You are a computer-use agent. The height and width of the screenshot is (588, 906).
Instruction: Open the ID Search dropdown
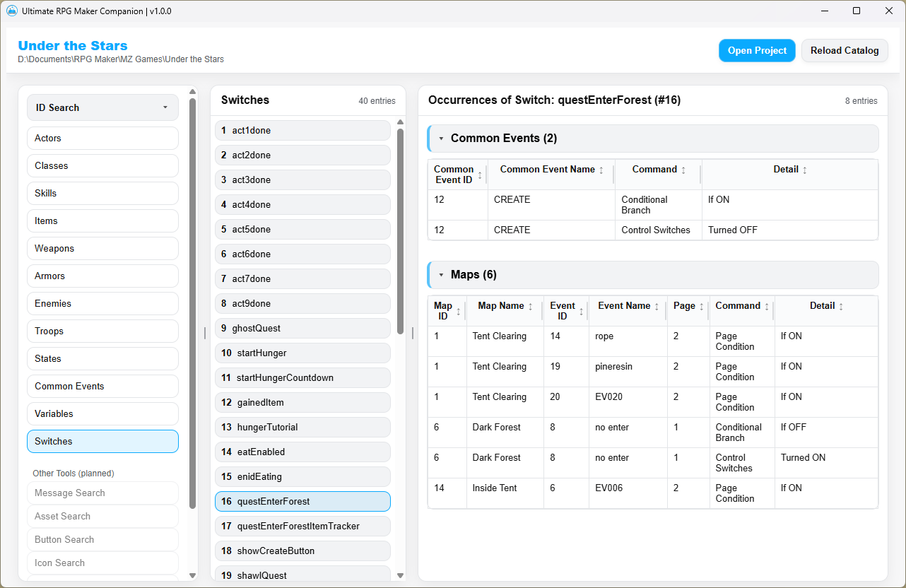click(x=102, y=107)
